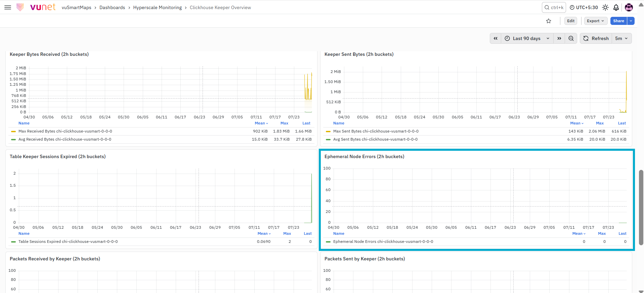This screenshot has height=293, width=644.
Task: Sort Table Keeper Sessions legend by Name
Action: [x=24, y=233]
